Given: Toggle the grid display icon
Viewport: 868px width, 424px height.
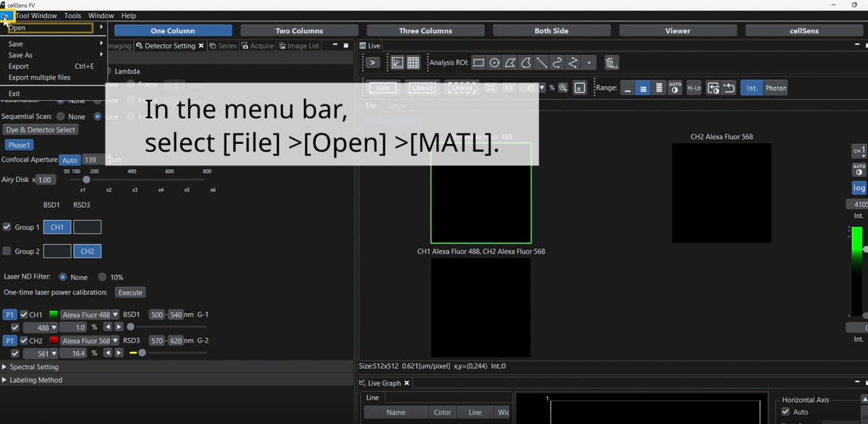Looking at the screenshot, I should tap(413, 63).
